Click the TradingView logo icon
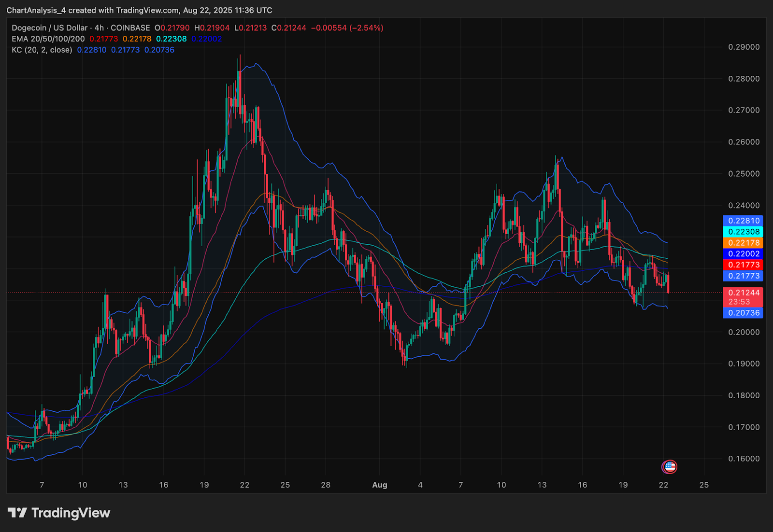Image resolution: width=773 pixels, height=532 pixels. [17, 513]
